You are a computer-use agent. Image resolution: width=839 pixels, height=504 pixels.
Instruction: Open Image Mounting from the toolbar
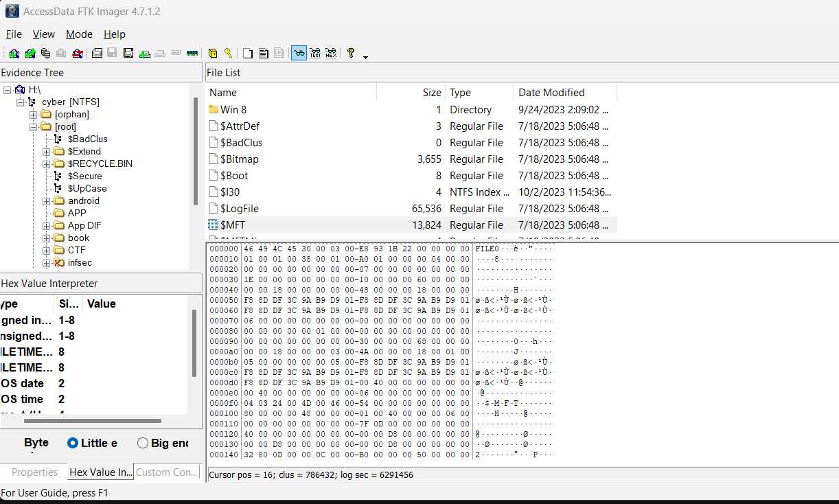45,54
